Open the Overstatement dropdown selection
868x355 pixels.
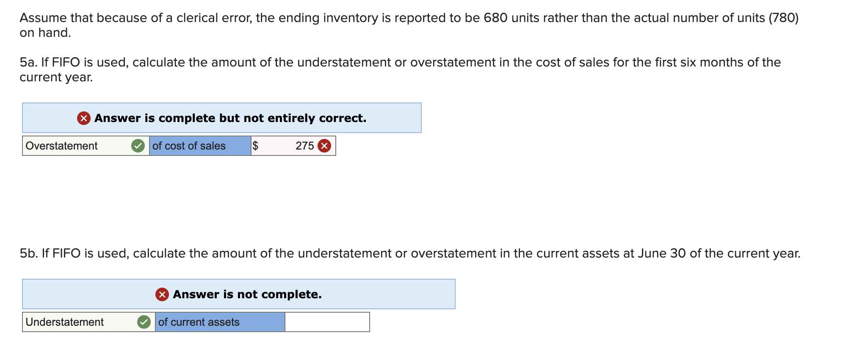click(86, 146)
